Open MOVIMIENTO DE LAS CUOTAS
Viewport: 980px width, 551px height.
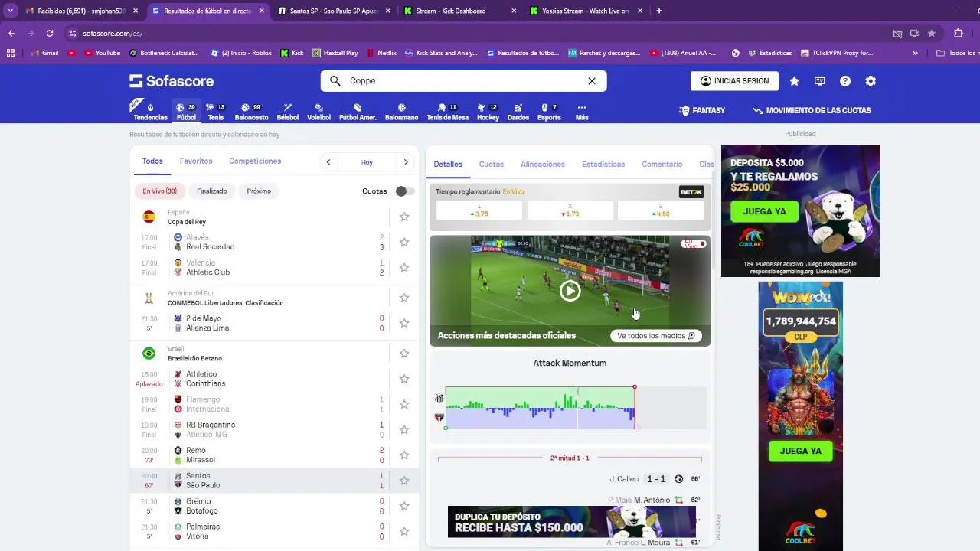click(x=812, y=111)
